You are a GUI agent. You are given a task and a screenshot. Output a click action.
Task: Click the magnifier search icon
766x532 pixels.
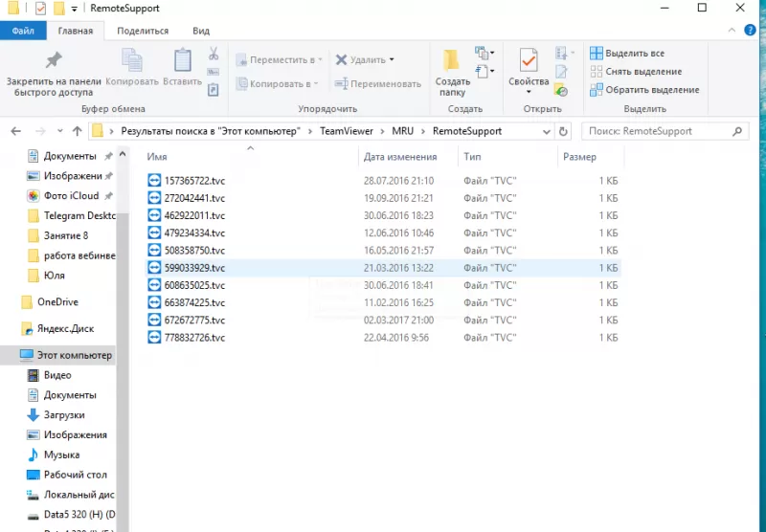[737, 131]
